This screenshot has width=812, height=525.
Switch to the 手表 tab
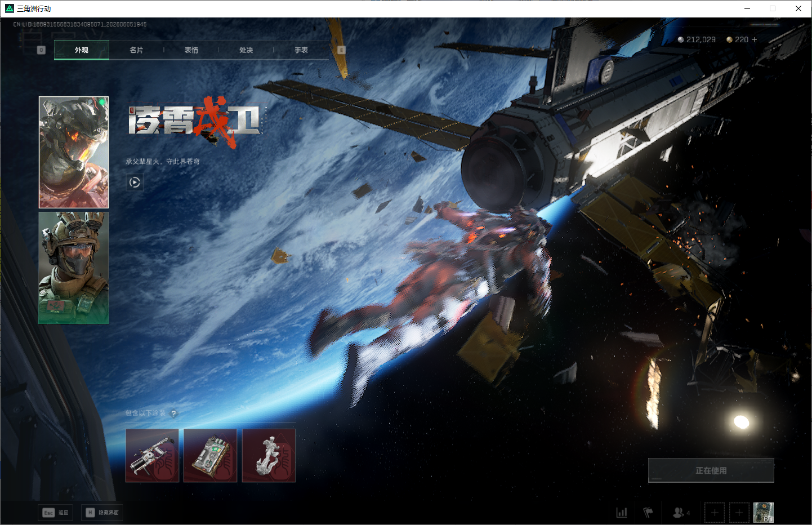(x=301, y=50)
